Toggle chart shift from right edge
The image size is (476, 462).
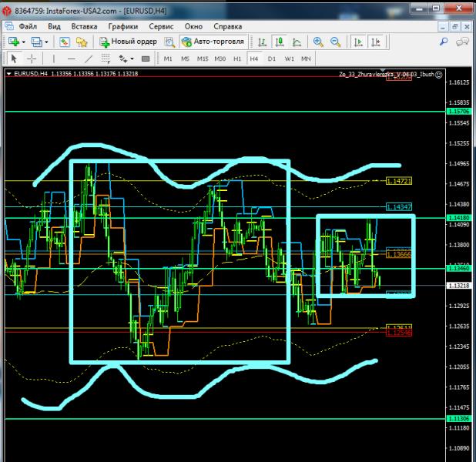(x=376, y=42)
